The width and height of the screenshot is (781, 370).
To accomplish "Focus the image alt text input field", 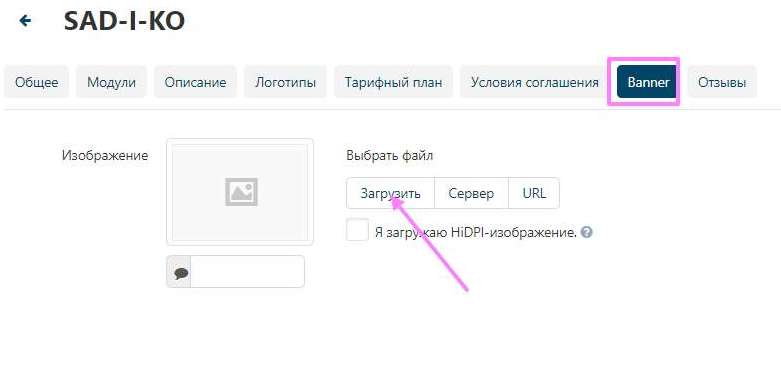I will 247,272.
